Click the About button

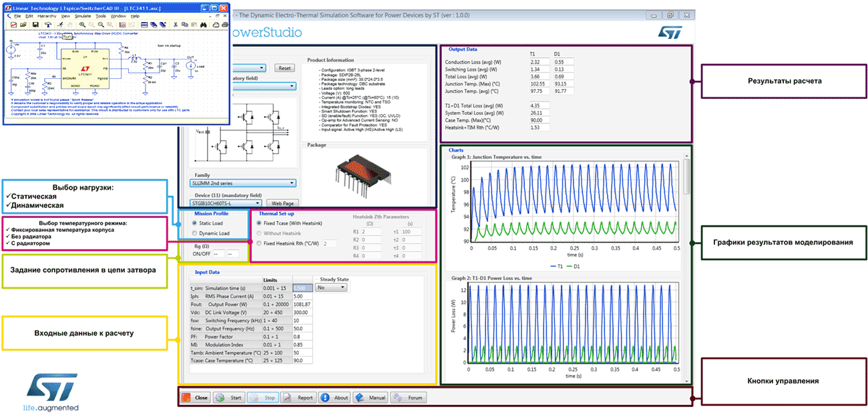point(335,397)
